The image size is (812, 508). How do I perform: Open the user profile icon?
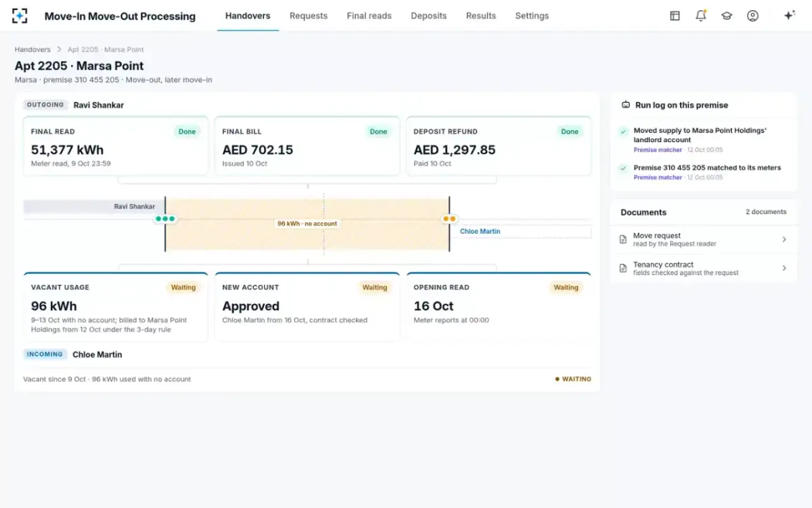pyautogui.click(x=752, y=16)
